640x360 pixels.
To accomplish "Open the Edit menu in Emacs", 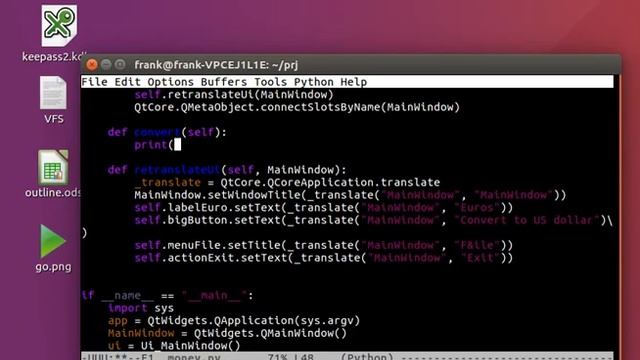I will pos(127,82).
